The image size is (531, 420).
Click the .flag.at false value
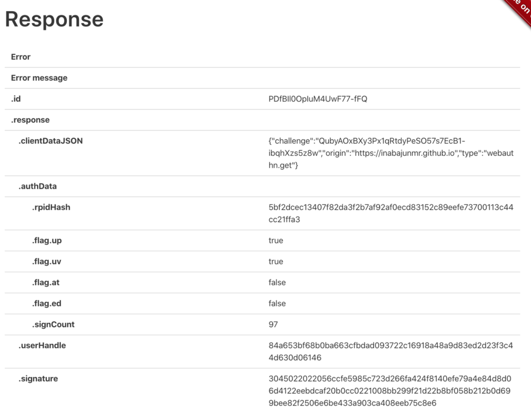[277, 282]
